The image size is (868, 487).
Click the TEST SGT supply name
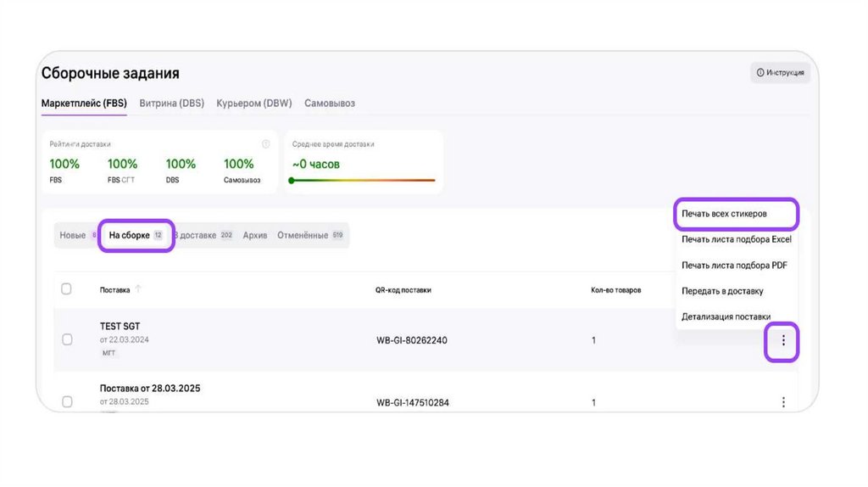(120, 327)
